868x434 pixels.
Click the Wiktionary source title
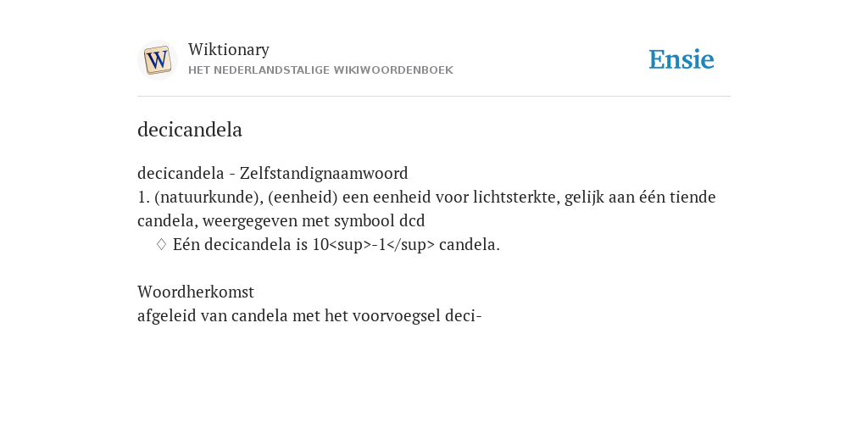pos(229,49)
